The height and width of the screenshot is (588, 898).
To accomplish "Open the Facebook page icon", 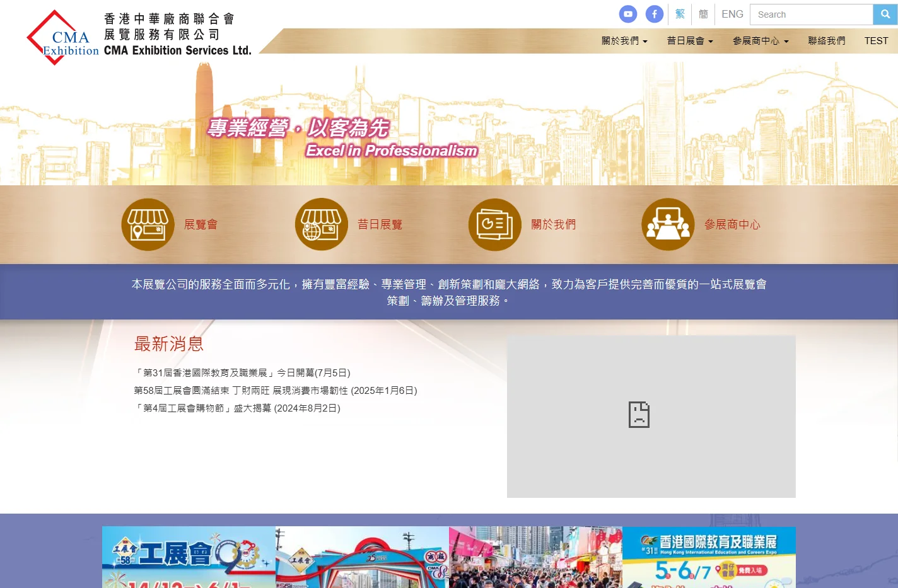I will (x=655, y=14).
